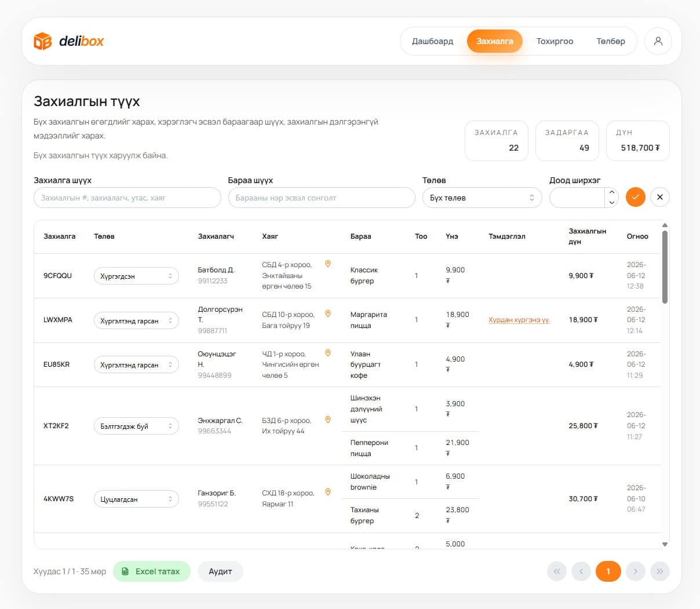Image resolution: width=700 pixels, height=609 pixels.
Task: Click the Захиалгын дүн column header
Action: pos(588,236)
